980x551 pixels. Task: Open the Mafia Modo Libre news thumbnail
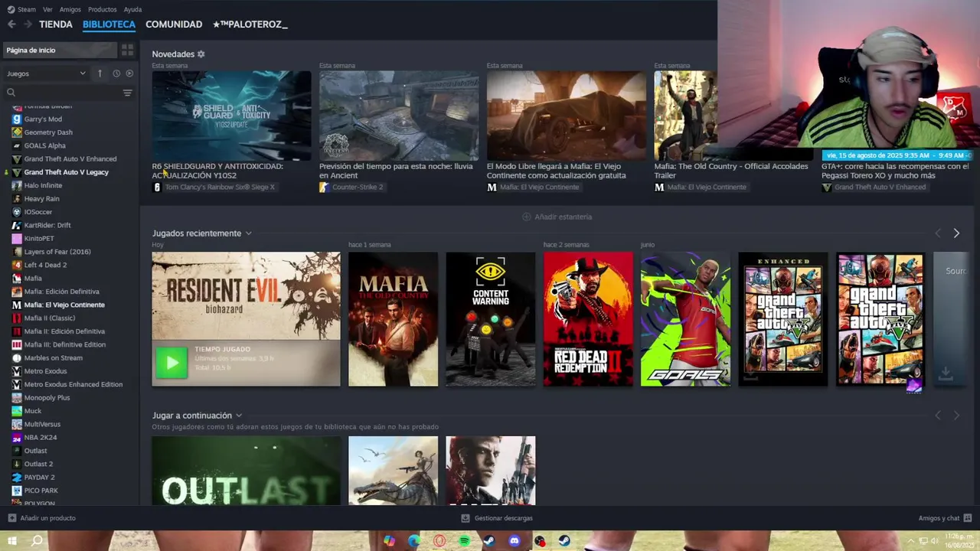click(x=567, y=116)
